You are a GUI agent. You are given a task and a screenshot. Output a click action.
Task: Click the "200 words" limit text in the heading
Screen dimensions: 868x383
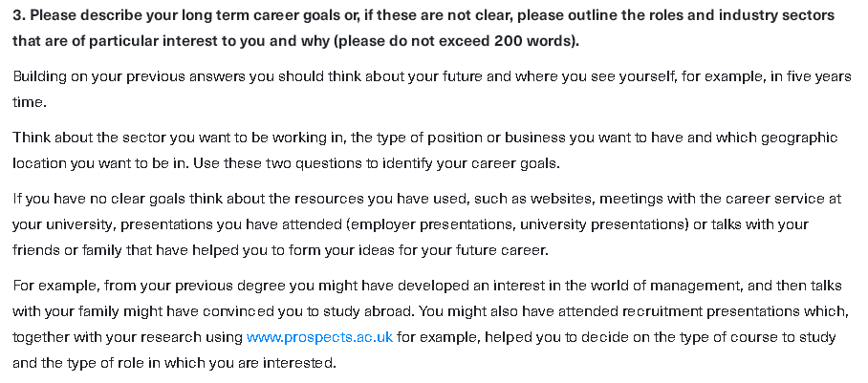(x=532, y=42)
